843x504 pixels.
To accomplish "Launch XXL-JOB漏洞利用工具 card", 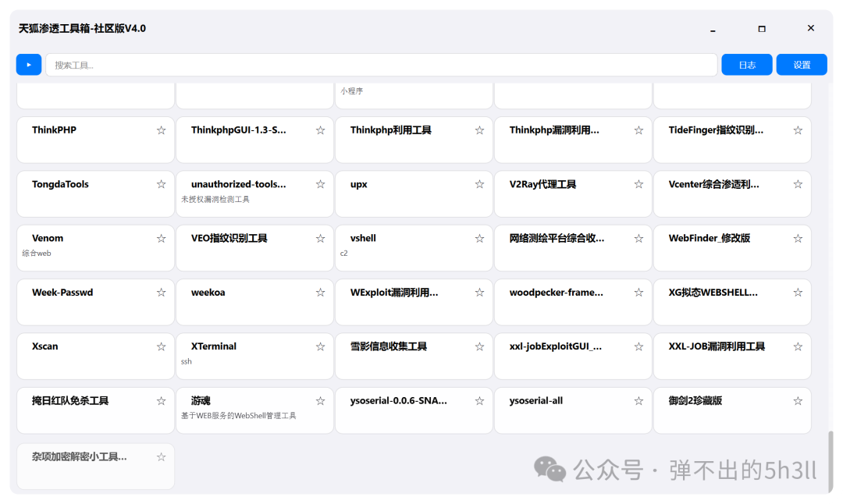I will (x=732, y=357).
